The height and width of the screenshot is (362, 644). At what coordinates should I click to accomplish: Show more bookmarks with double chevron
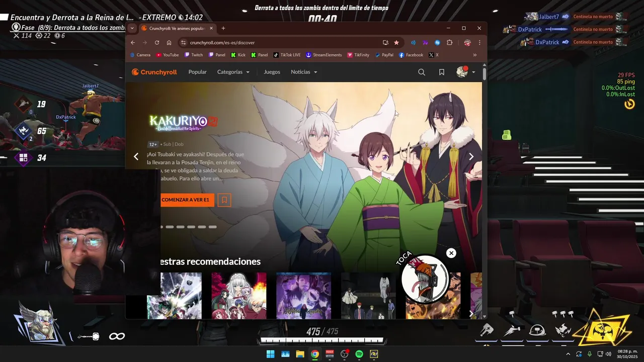point(474,55)
